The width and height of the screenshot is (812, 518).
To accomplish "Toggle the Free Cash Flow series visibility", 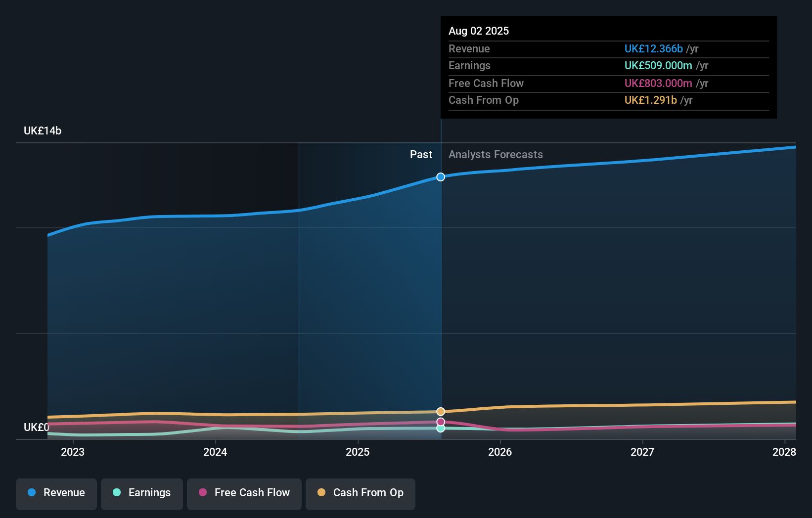I will [244, 493].
